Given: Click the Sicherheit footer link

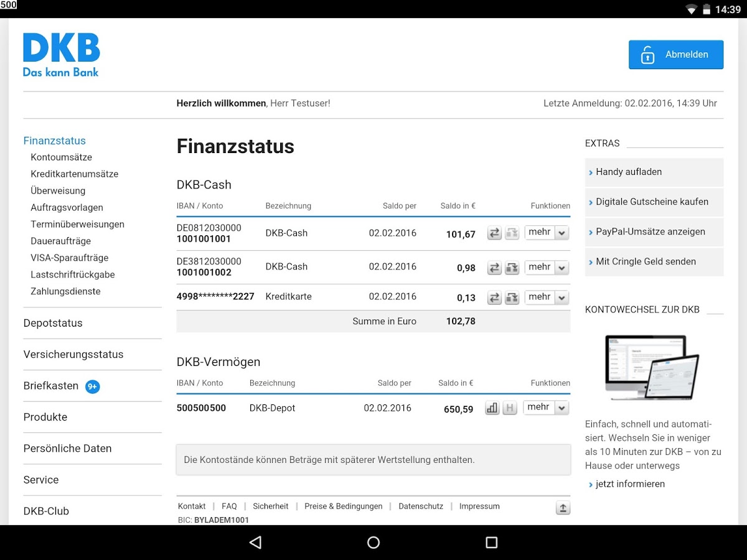Looking at the screenshot, I should (x=271, y=506).
